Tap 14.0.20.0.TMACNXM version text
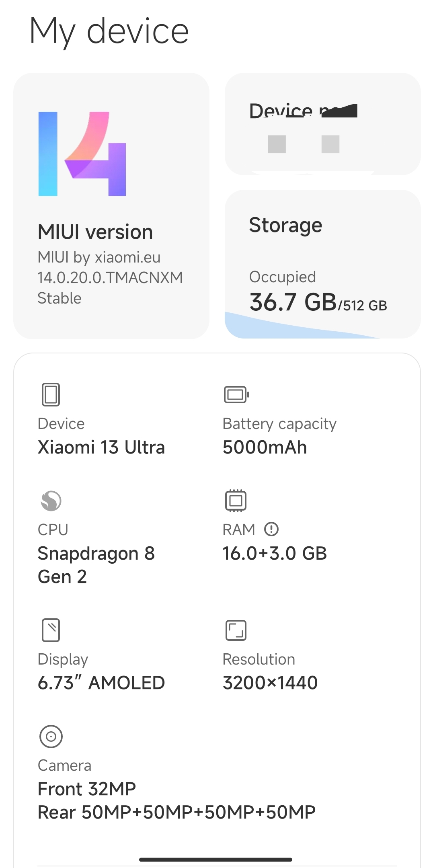This screenshot has height=868, width=433. 110,277
